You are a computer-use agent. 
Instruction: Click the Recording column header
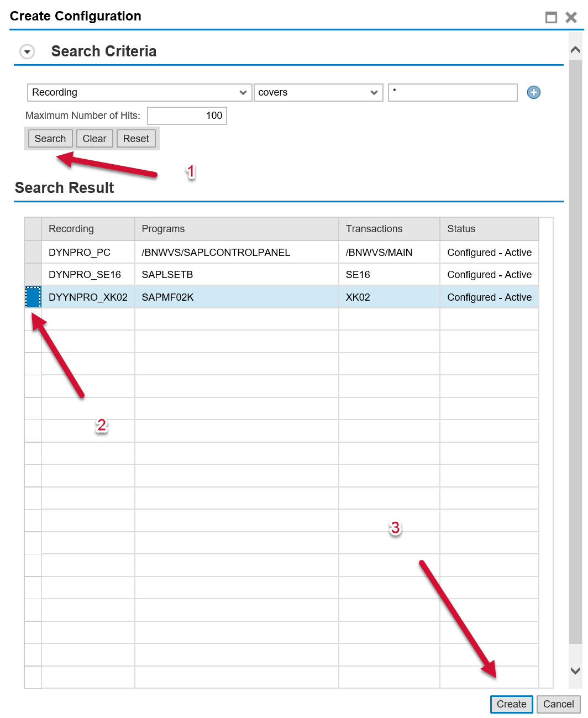pos(88,229)
